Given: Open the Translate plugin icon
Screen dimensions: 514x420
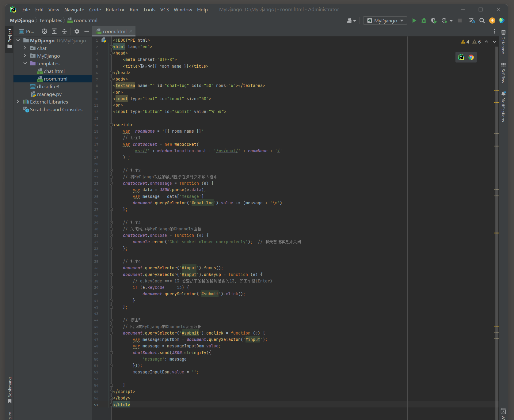Looking at the screenshot, I should [x=472, y=21].
